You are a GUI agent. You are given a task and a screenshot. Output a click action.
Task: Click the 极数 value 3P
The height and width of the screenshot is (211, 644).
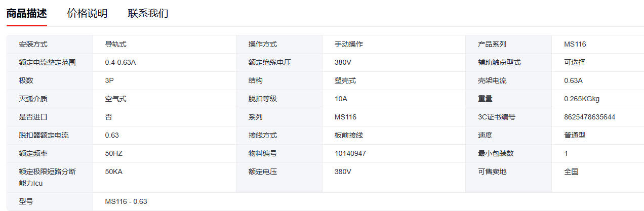point(111,81)
